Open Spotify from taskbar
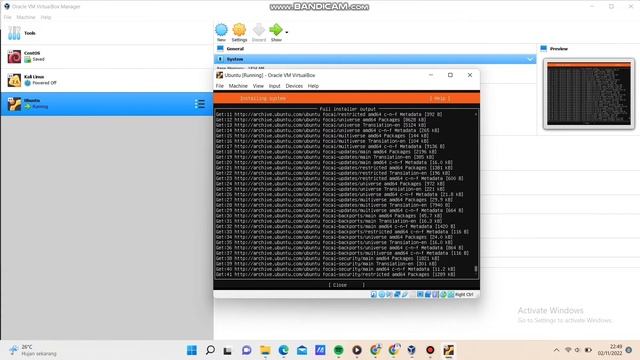 click(x=338, y=350)
